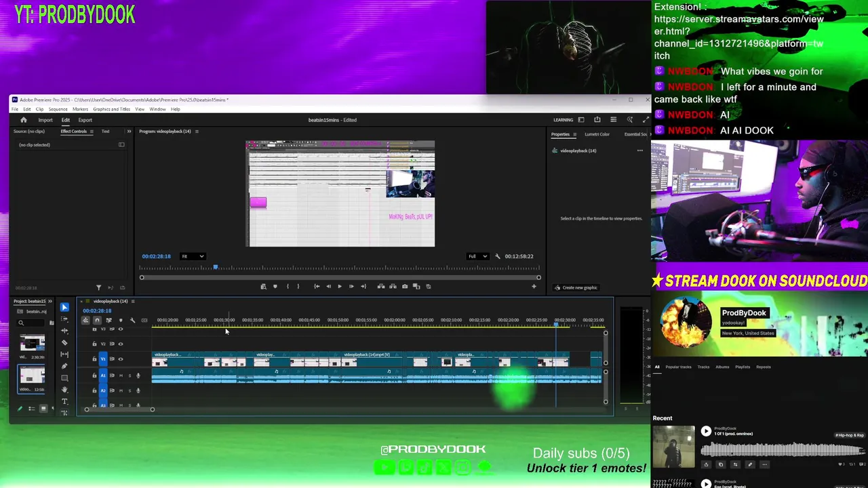Expand Source panel overflow chevrons
Viewport: 868px width, 488px height.
(x=129, y=131)
